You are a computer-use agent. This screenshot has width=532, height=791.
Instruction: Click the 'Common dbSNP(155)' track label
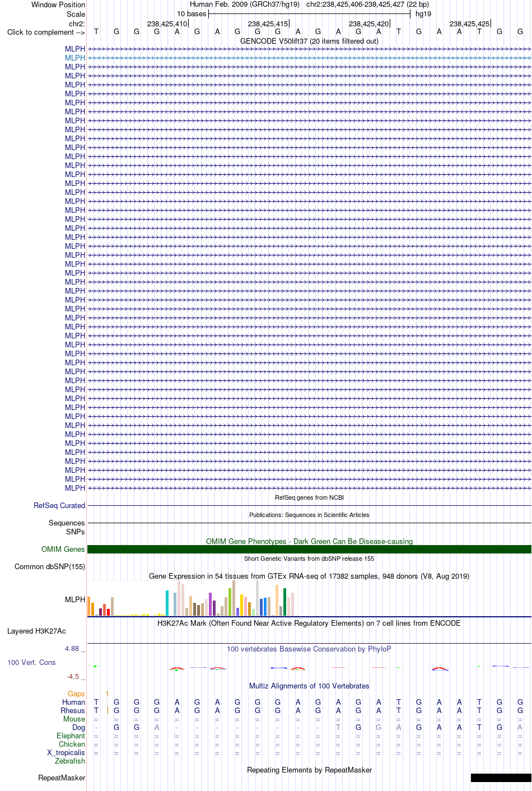50,566
